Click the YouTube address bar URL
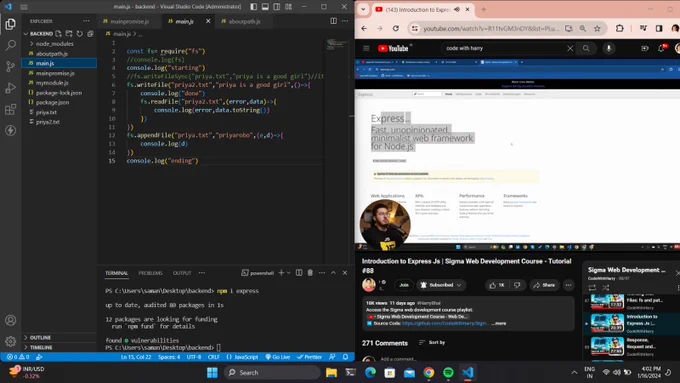Screen dimensions: 680x383 [x=491, y=29]
